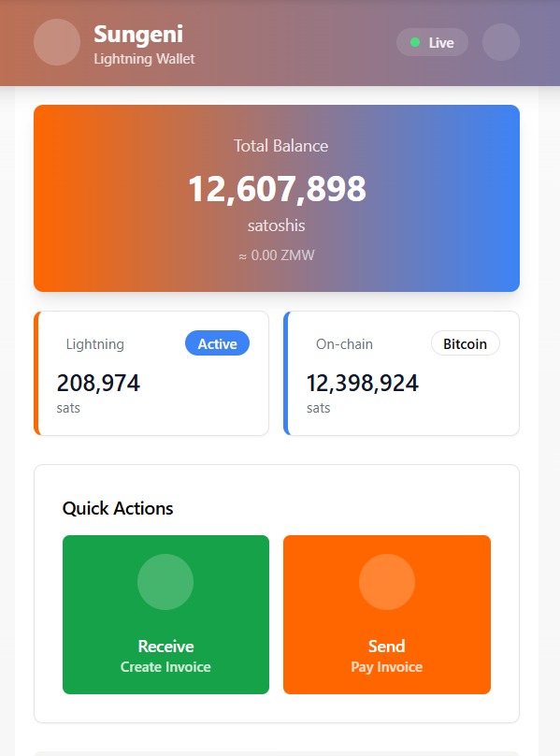Click the Lightning balance 208,974
The image size is (560, 756).
click(x=98, y=383)
